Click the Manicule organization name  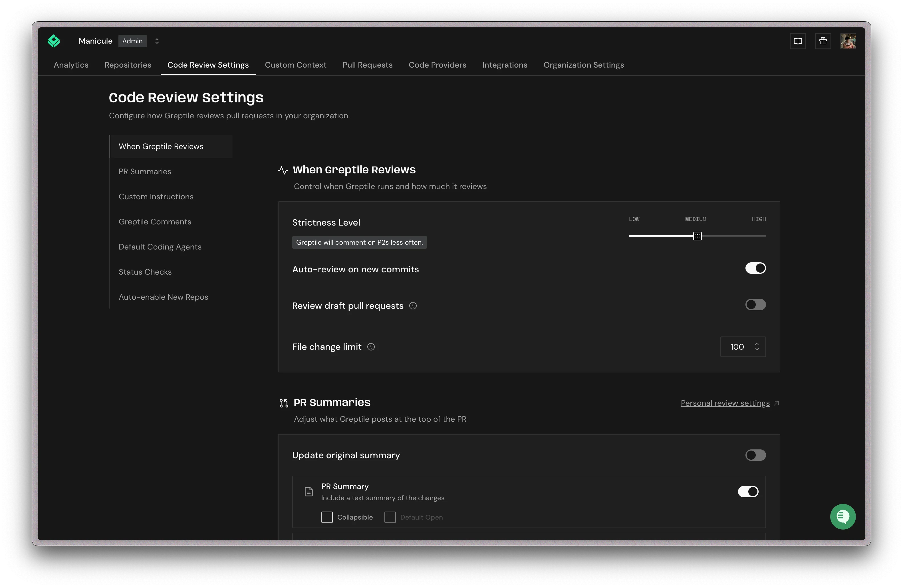click(96, 41)
